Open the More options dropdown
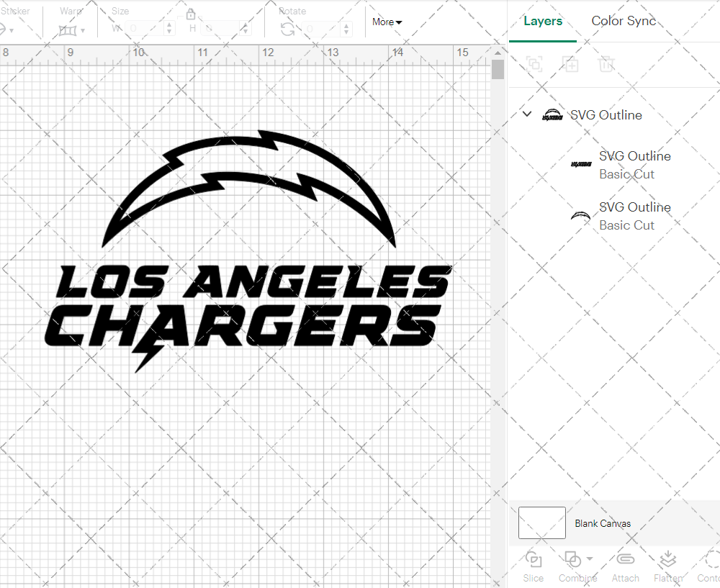The height and width of the screenshot is (588, 720). point(387,22)
